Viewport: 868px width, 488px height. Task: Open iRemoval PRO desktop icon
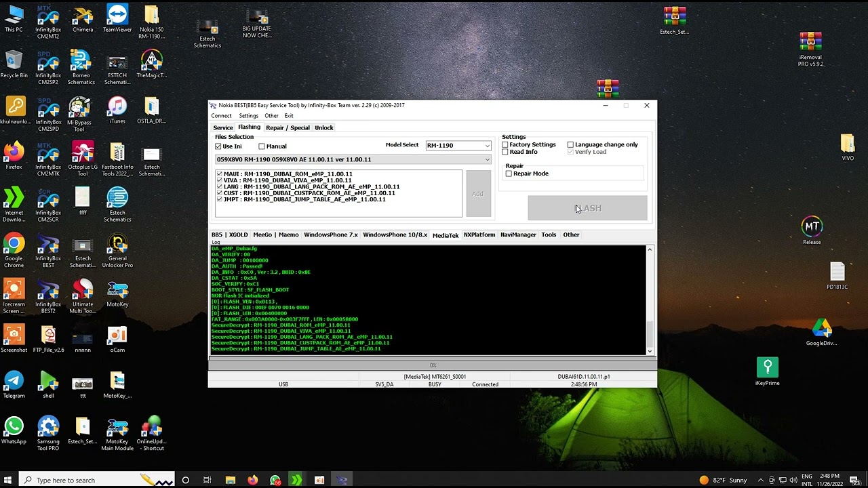pyautogui.click(x=811, y=49)
